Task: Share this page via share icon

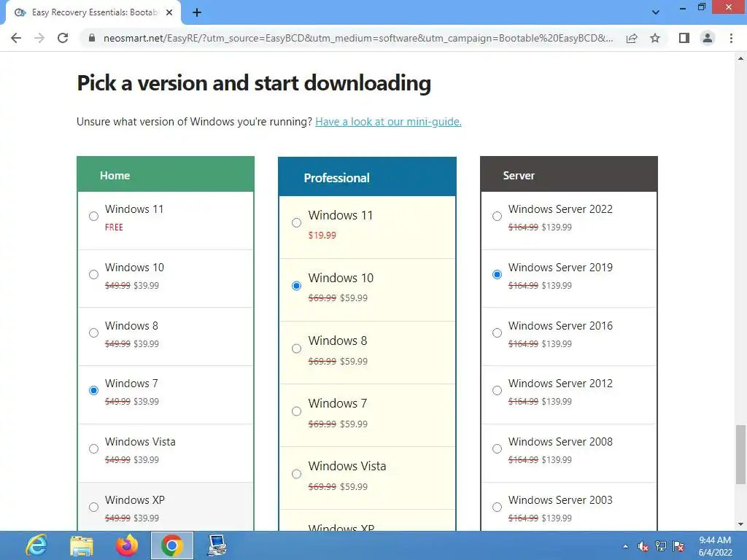Action: 632,38
